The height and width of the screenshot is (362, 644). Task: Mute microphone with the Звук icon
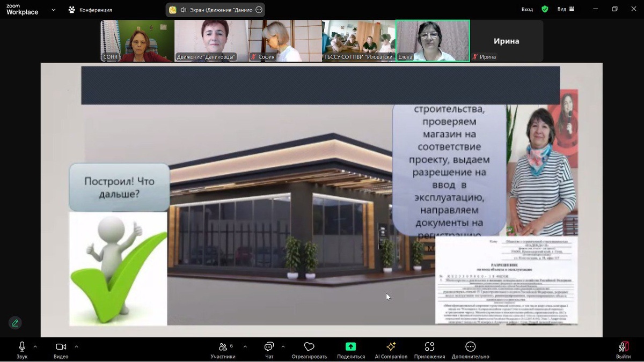point(22,346)
